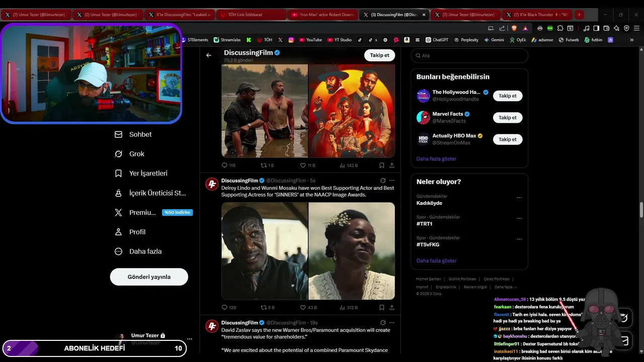
Task: Reply icon on the post with 118 comments
Action: 225,165
